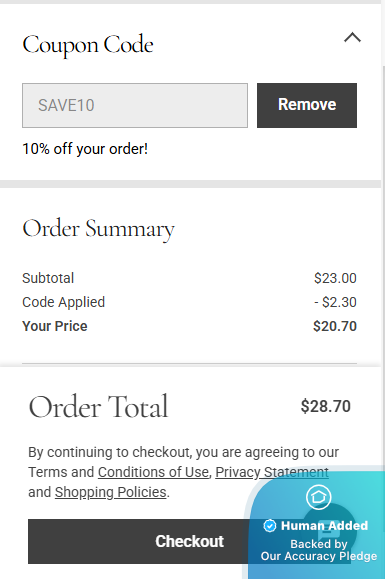Viewport: 385px width, 579px height.
Task: Open the Conditions of Use link
Action: (x=153, y=472)
